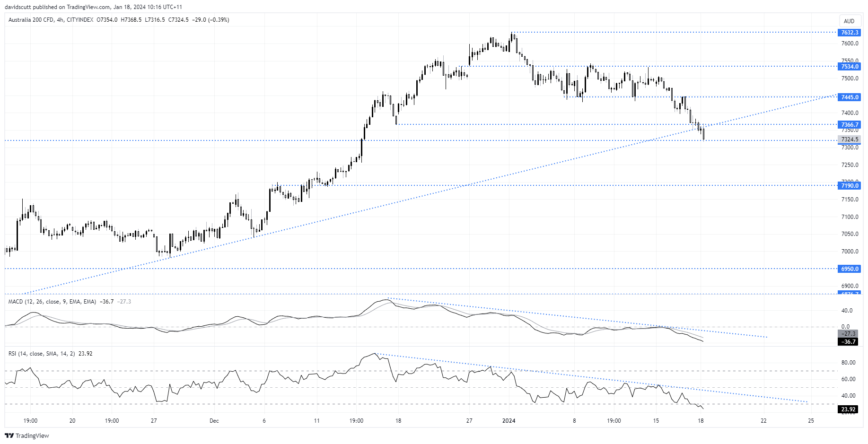This screenshot has height=444, width=868.
Task: Click the 6900.0 price axis tick
Action: (x=850, y=286)
